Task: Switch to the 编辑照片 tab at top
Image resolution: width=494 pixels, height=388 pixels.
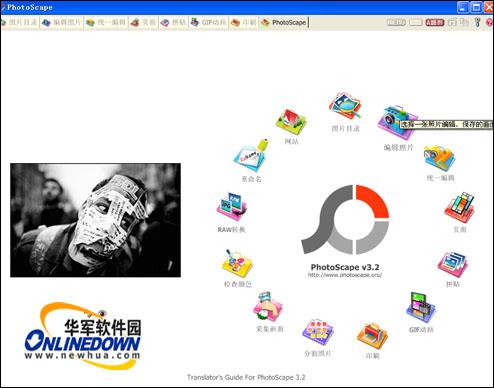Action: tap(62, 23)
